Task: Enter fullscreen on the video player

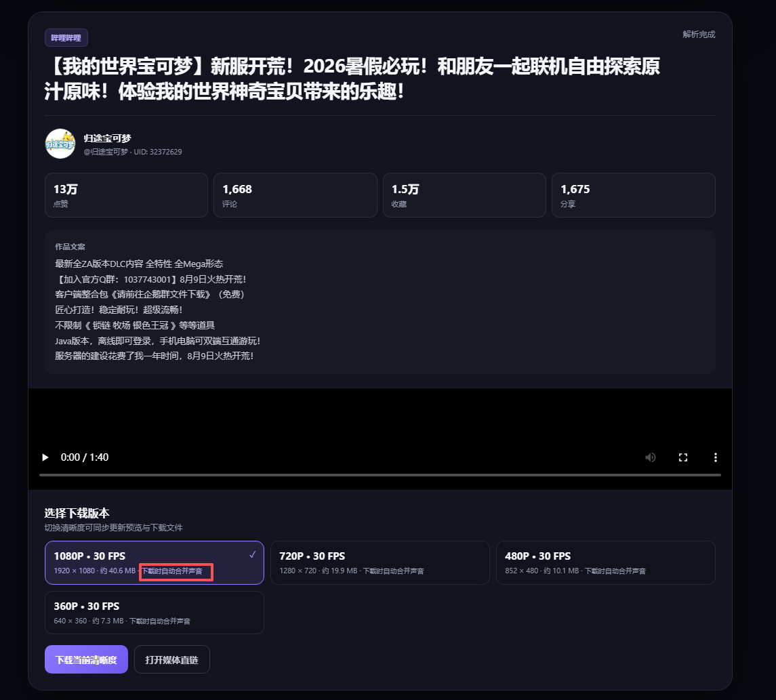Action: pos(683,457)
